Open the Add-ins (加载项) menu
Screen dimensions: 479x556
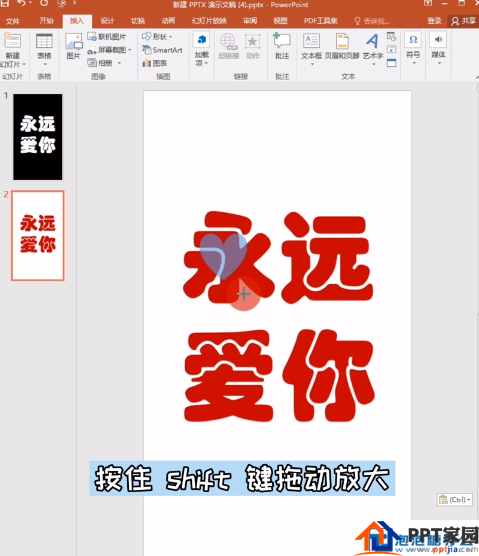point(202,49)
